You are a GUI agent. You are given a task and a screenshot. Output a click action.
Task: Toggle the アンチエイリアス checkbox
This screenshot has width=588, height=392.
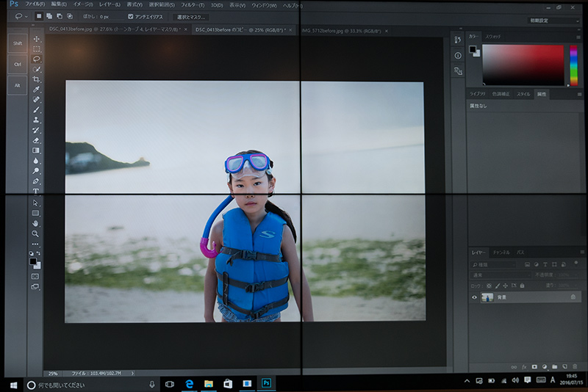tap(131, 16)
